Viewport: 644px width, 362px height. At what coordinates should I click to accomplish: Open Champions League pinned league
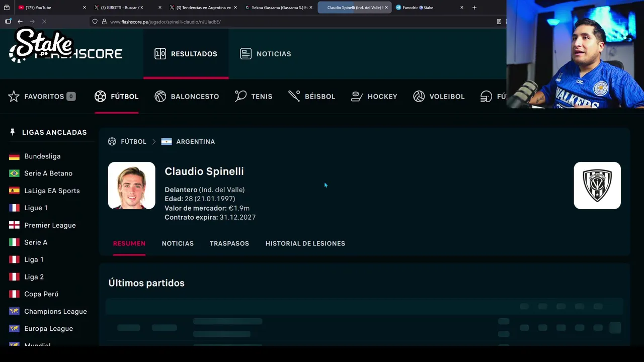point(55,312)
